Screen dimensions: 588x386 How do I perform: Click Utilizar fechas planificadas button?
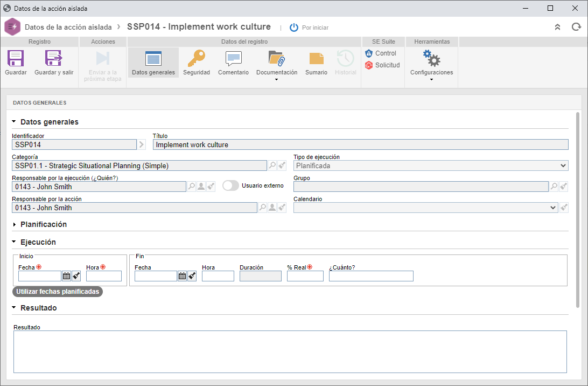pyautogui.click(x=58, y=291)
